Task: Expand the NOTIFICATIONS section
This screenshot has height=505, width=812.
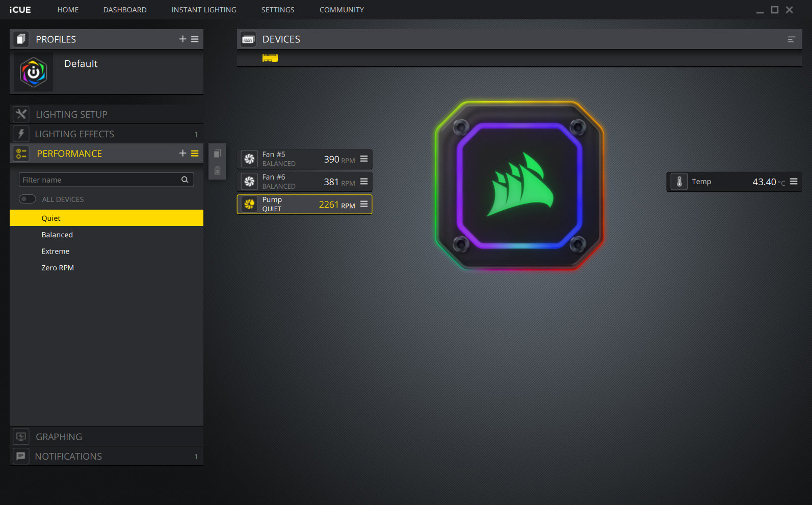Action: point(107,456)
